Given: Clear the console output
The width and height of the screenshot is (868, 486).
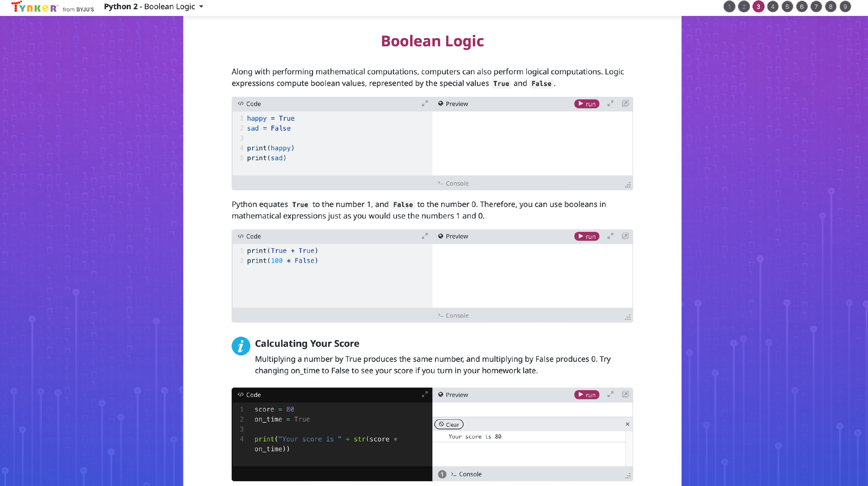Looking at the screenshot, I should [449, 425].
